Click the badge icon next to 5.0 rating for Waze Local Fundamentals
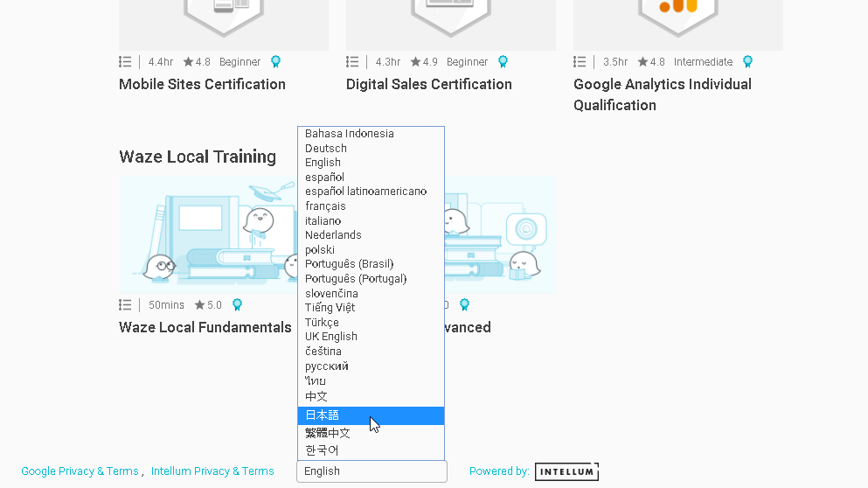Screen dimensions: 868x488 [237, 305]
